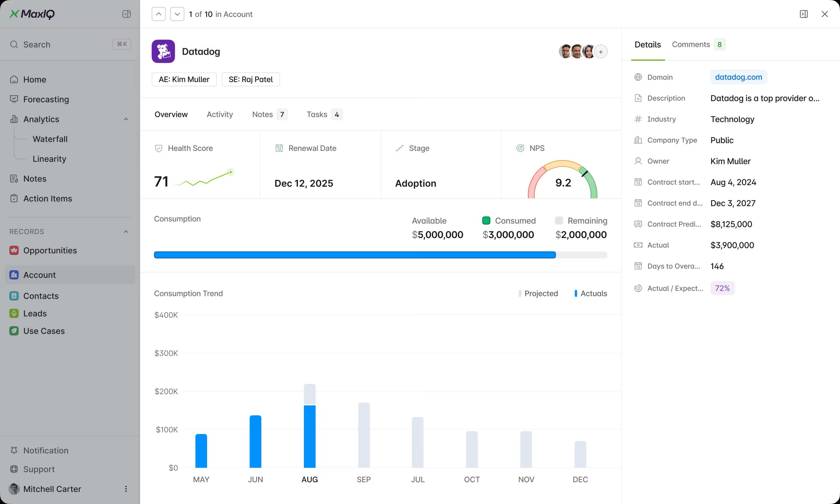Screen dimensions: 840x504
Task: Click the AE: Kim Muller tag
Action: 184,80
